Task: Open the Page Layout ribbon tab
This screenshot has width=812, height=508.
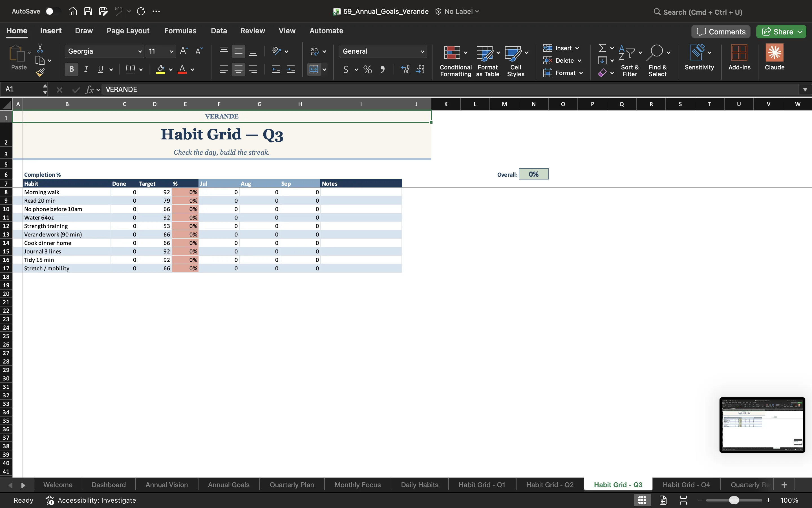Action: coord(128,30)
